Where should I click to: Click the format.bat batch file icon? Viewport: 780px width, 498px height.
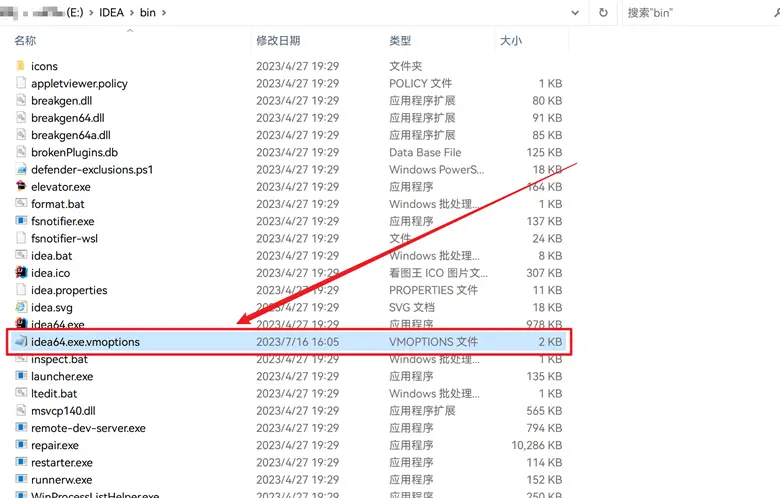[22, 204]
